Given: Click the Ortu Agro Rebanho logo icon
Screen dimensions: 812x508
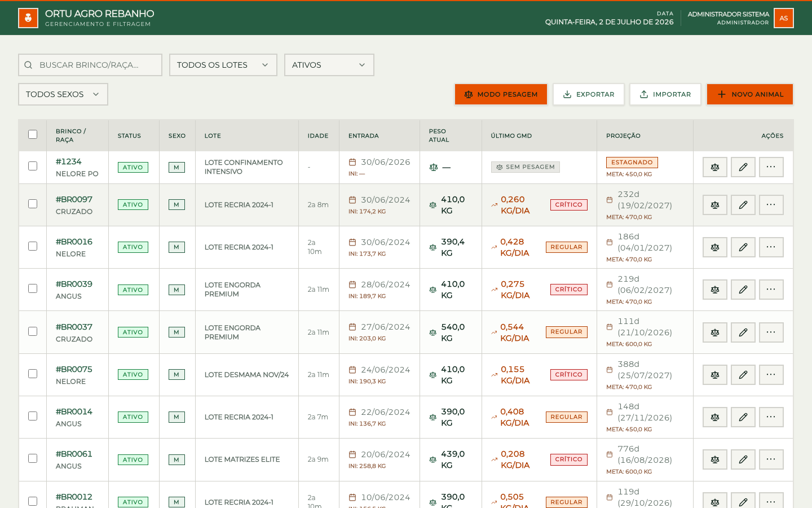Looking at the screenshot, I should (x=28, y=18).
